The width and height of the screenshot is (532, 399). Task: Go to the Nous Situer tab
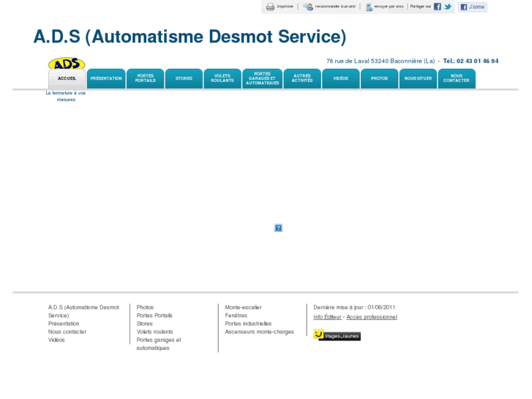pos(418,78)
